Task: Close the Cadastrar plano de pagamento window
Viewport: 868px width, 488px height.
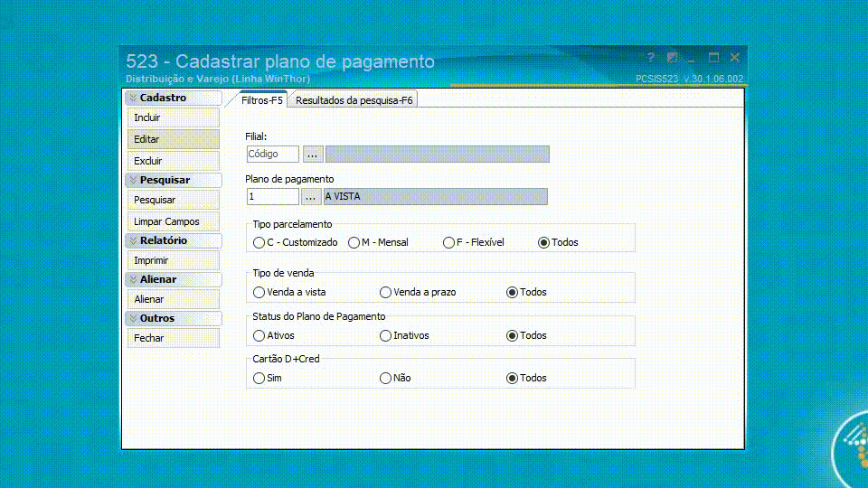Action: click(x=734, y=58)
